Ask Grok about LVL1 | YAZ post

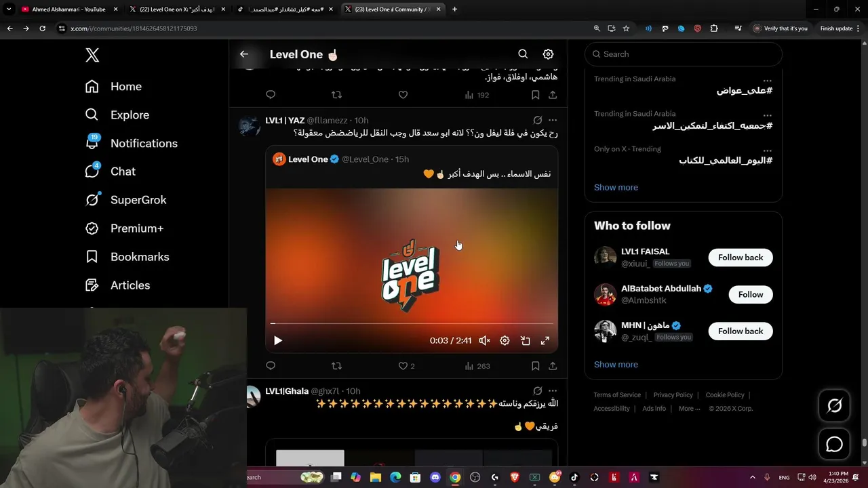coord(537,120)
